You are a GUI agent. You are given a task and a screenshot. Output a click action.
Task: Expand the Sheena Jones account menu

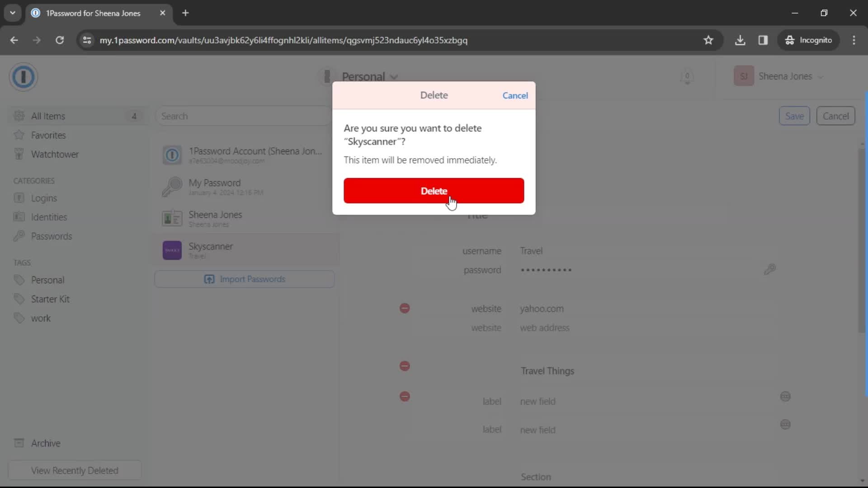[782, 76]
